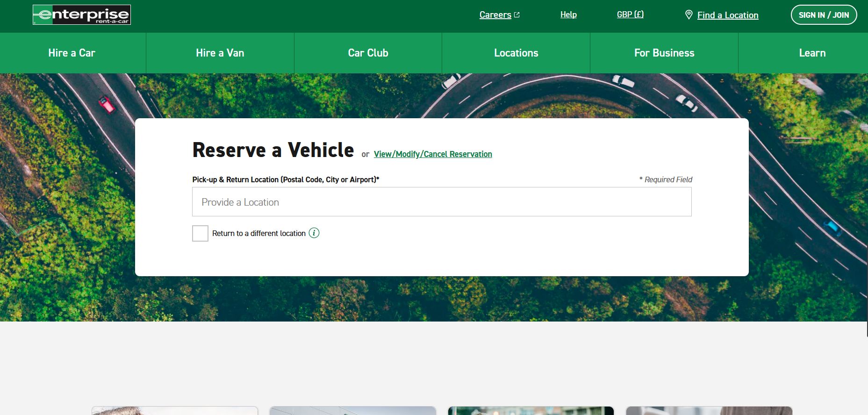868x415 pixels.
Task: Tick the Return to a different location checkbox
Action: [200, 233]
